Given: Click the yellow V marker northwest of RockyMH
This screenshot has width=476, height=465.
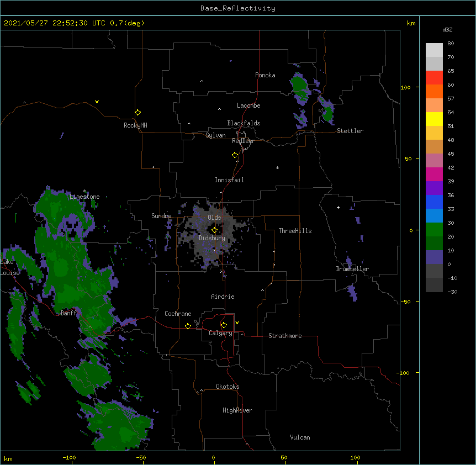Looking at the screenshot, I should [97, 102].
